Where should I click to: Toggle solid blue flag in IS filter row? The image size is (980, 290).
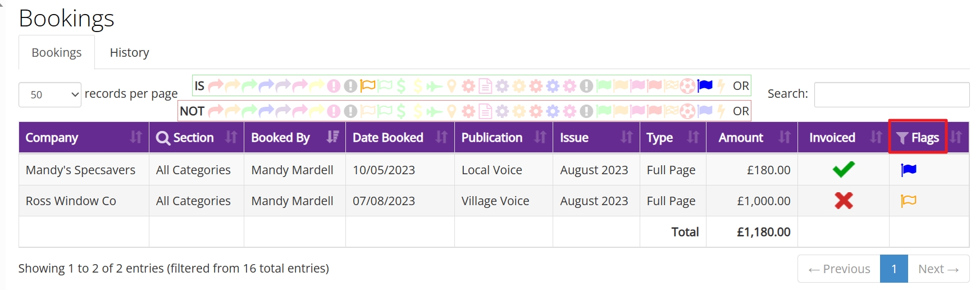(705, 86)
